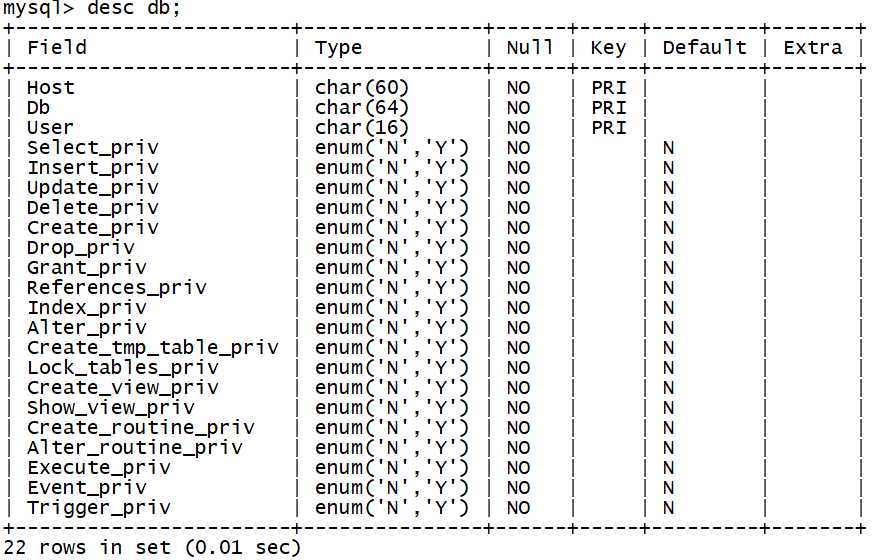
Task: Select the Type column header
Action: [x=338, y=48]
